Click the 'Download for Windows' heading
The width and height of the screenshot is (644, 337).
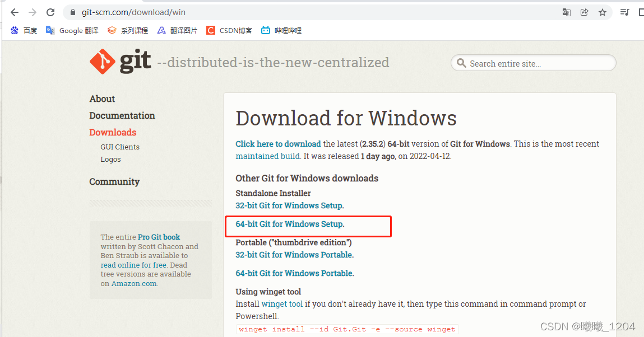tap(346, 118)
